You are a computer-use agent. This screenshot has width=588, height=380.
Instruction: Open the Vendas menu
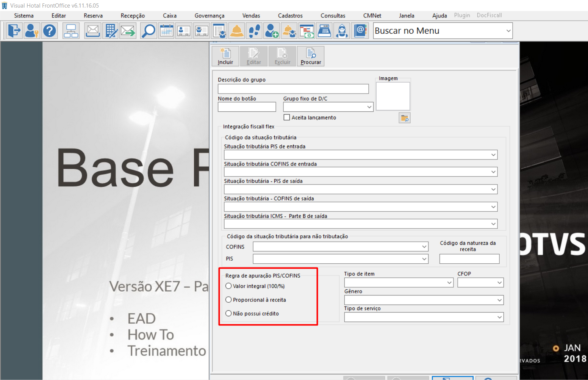point(251,16)
